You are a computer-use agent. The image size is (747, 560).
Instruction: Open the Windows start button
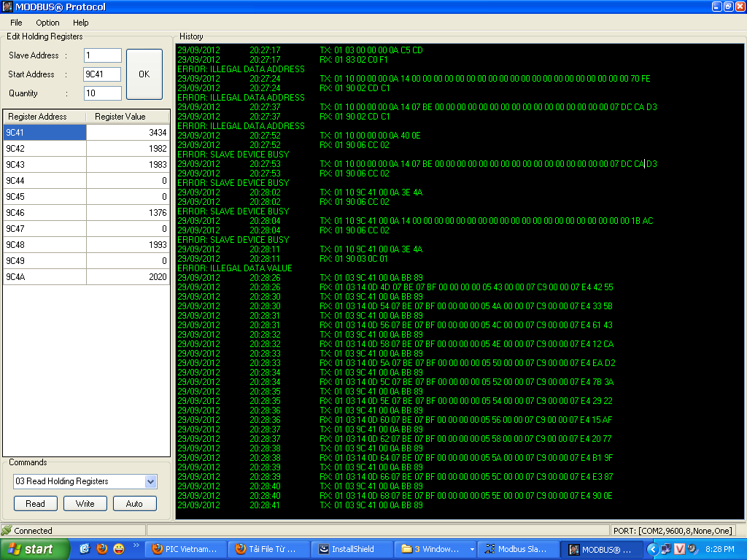coord(35,549)
